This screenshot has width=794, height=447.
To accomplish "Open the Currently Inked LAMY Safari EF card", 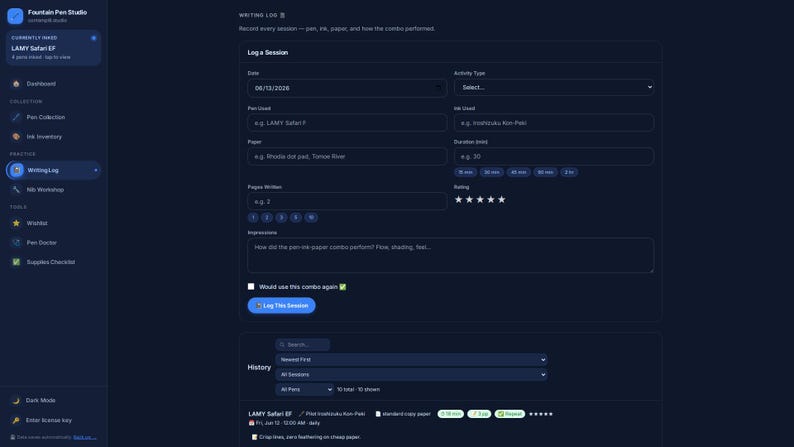I will [53, 48].
